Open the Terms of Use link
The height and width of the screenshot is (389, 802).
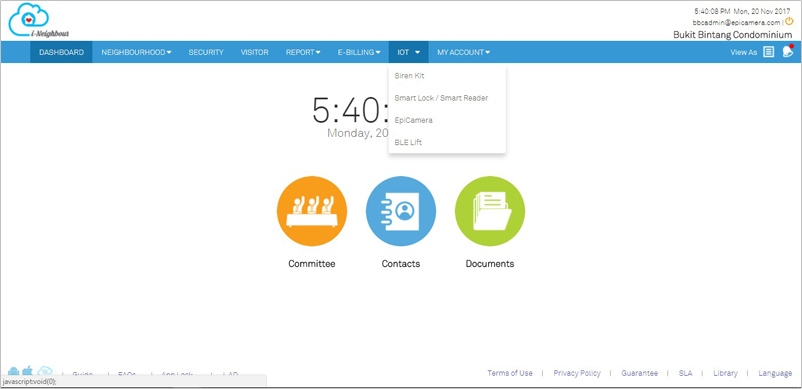point(510,373)
